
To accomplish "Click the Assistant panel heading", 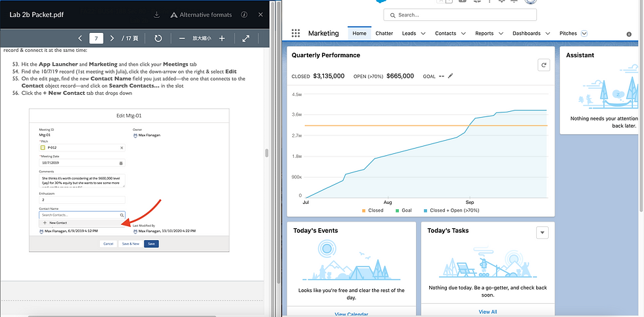I will (x=580, y=55).
